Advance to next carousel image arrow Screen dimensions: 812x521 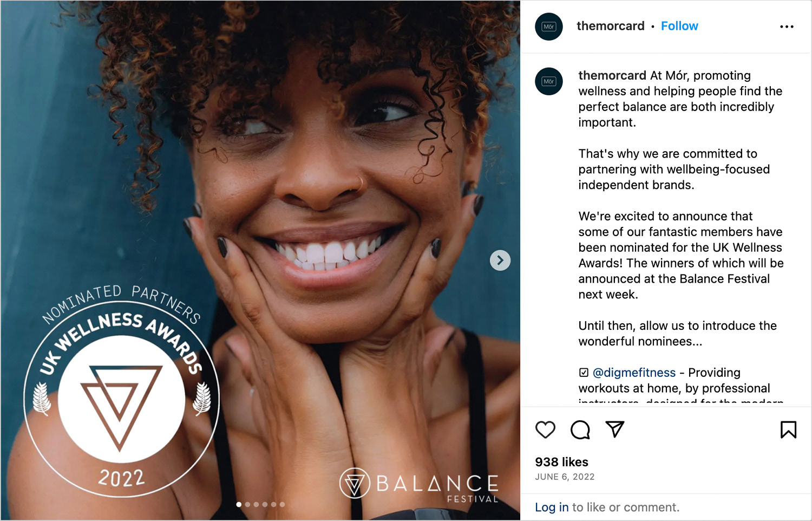coord(500,260)
